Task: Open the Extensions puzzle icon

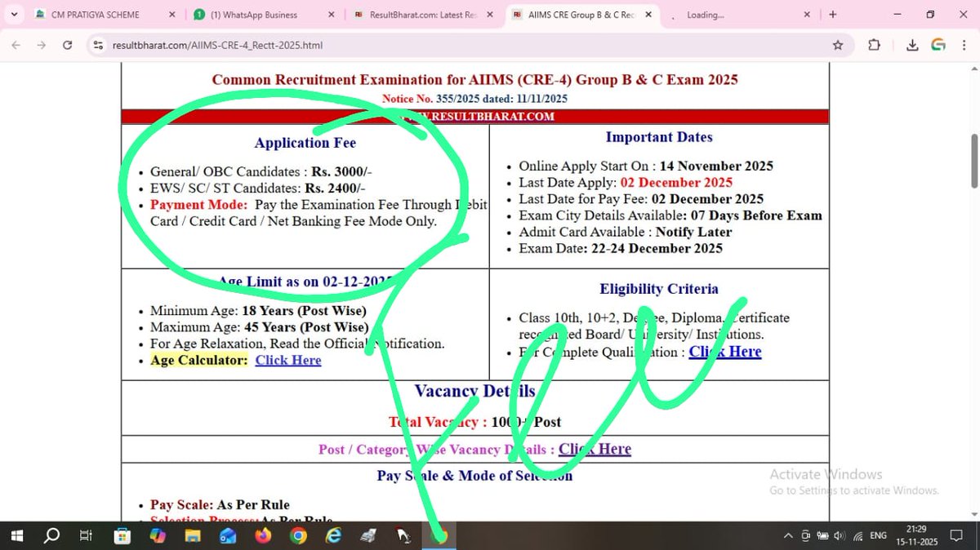Action: click(x=874, y=46)
